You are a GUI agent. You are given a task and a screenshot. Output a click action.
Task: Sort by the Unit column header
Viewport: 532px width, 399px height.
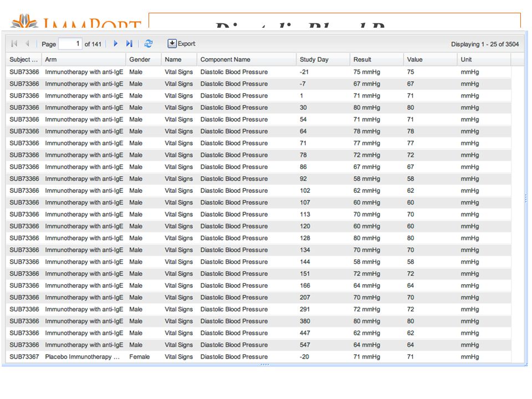coord(484,59)
